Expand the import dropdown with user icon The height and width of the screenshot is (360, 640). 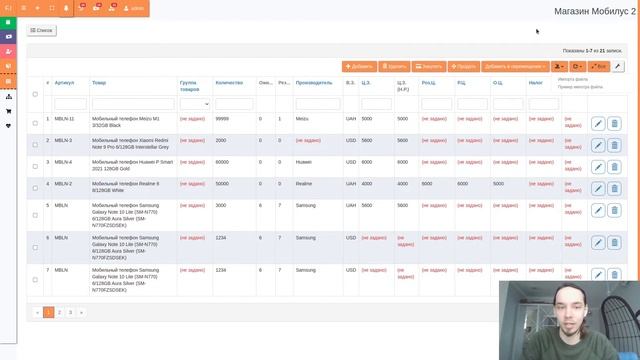[559, 67]
